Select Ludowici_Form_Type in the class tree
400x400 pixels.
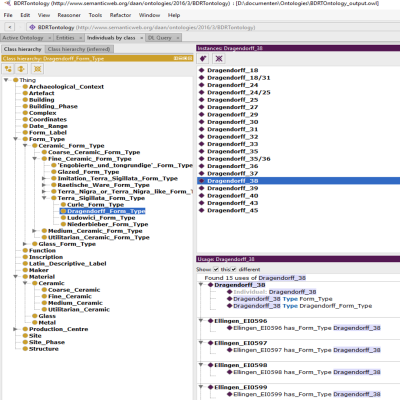pos(101,218)
